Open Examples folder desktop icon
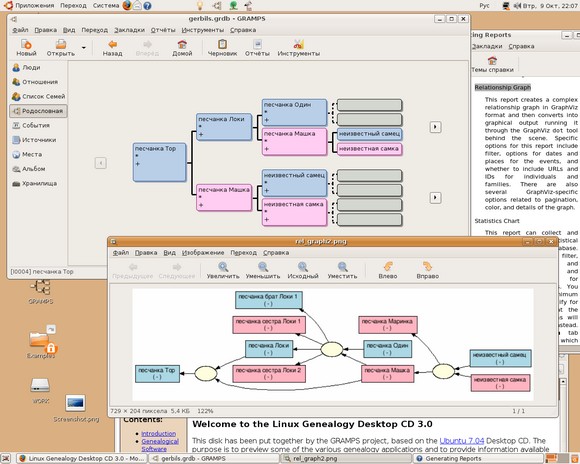Image resolution: width=580 pixels, height=464 pixels. (41, 343)
